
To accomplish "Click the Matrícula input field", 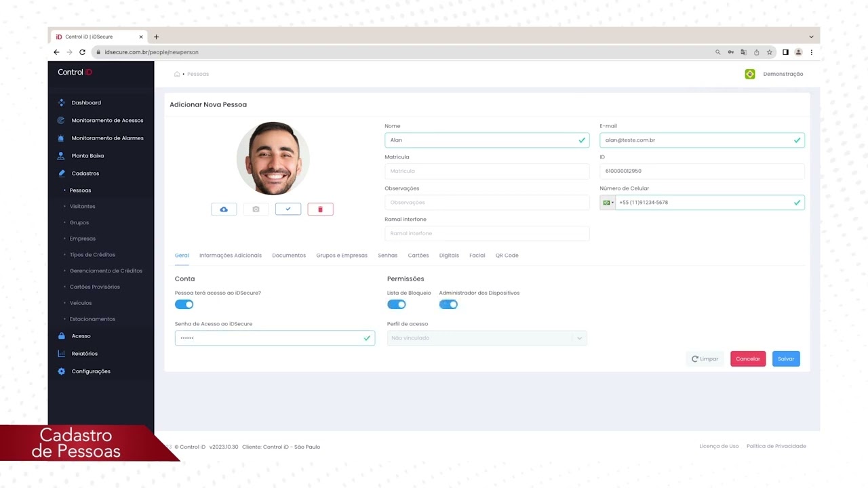I will coord(487,171).
